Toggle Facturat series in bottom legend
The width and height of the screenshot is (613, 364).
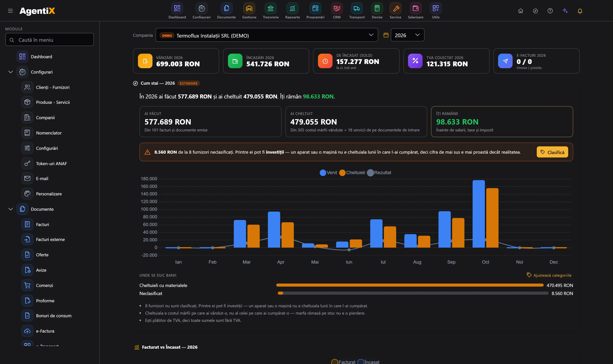click(x=343, y=362)
